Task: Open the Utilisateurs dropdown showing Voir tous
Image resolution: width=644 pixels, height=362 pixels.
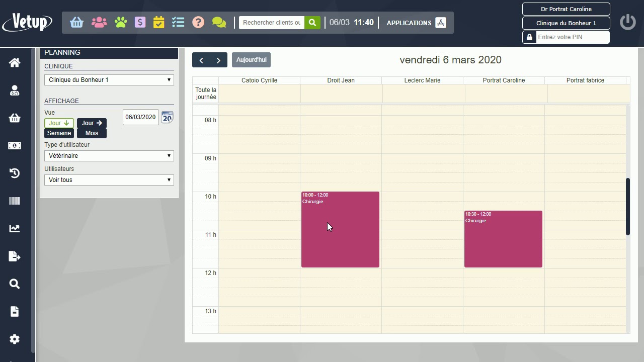Action: (x=109, y=179)
